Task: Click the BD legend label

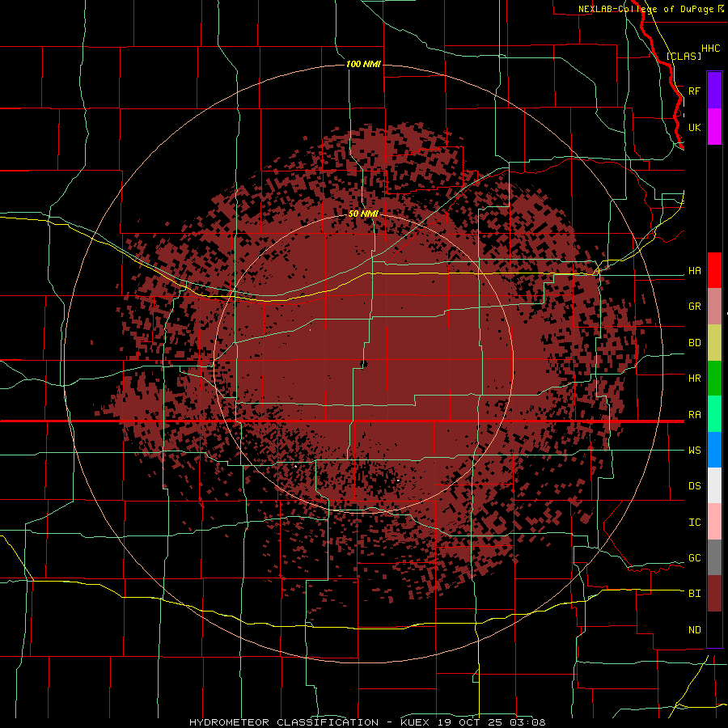Action: (694, 343)
